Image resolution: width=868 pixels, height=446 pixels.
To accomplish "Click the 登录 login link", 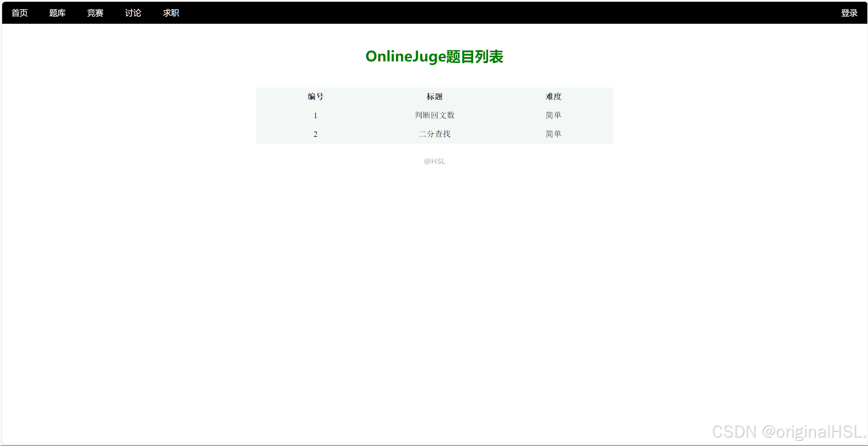I will pyautogui.click(x=849, y=13).
